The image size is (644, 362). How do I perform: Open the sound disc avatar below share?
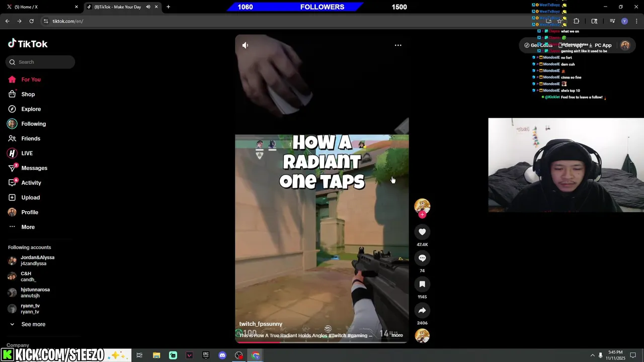pyautogui.click(x=422, y=336)
